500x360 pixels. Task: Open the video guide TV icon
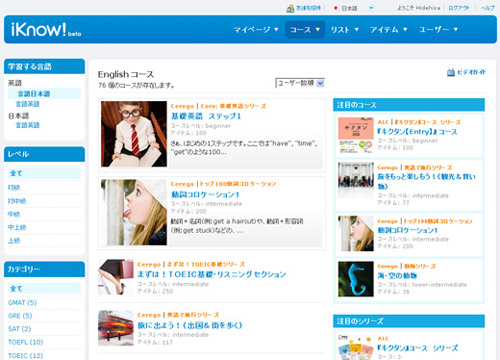451,72
